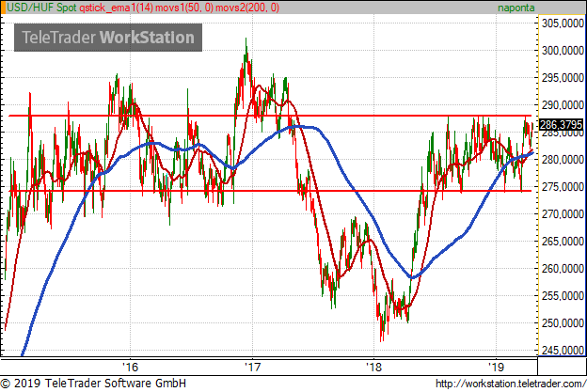Click the 280,0000 price axis label
The height and width of the screenshot is (392, 587).
[x=563, y=160]
